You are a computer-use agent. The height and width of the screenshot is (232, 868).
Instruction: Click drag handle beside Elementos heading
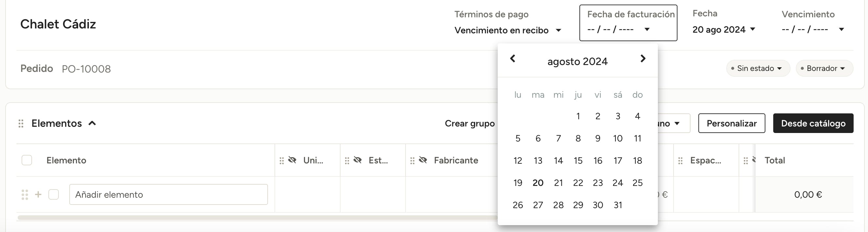tap(21, 124)
